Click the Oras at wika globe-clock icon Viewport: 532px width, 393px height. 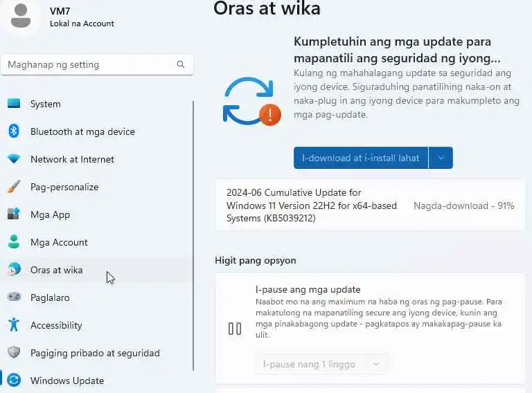point(14,270)
